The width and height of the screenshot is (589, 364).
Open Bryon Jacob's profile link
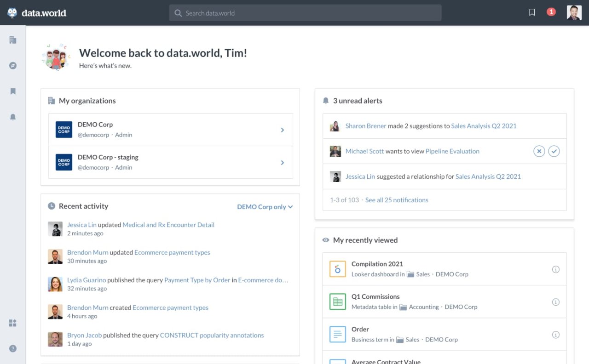(84, 335)
